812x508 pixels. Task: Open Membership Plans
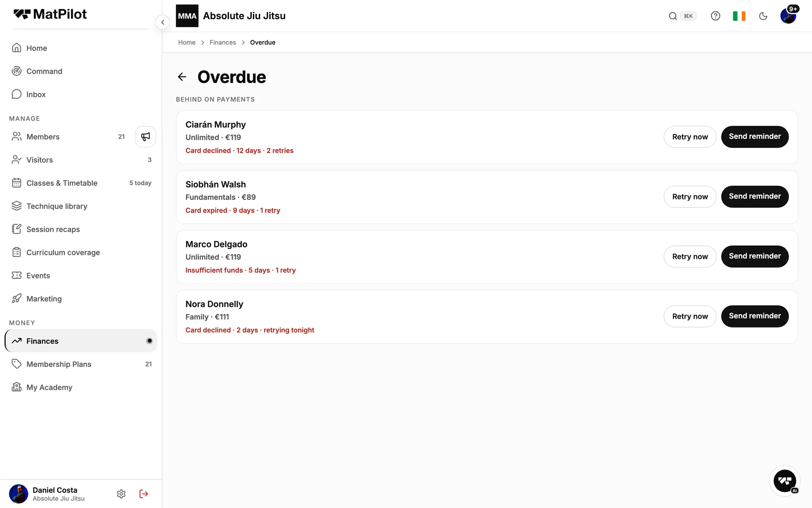pyautogui.click(x=81, y=364)
